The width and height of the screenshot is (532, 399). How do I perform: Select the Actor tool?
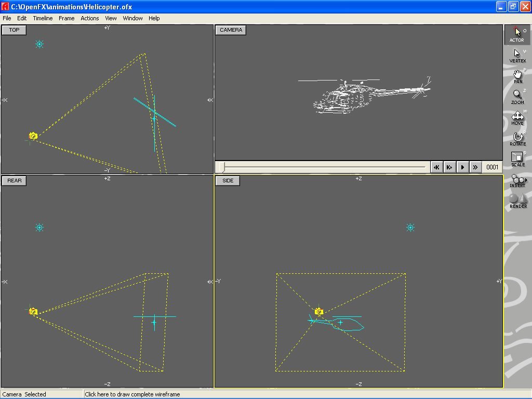click(517, 35)
